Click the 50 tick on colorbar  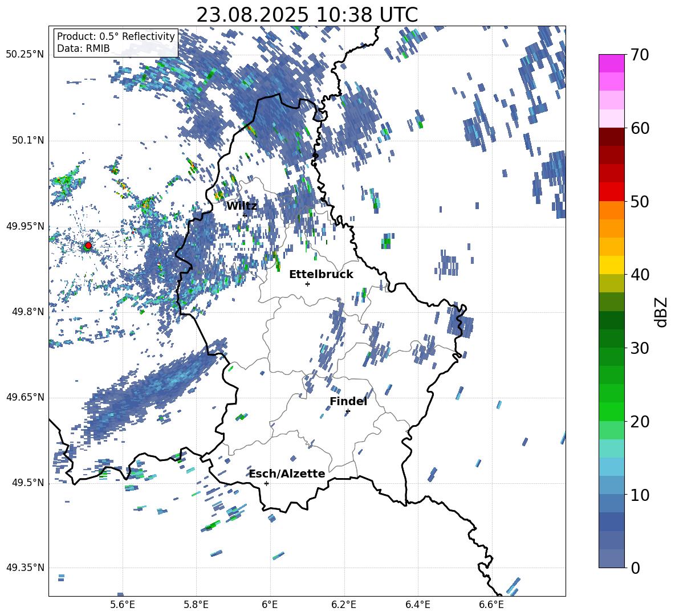tap(639, 201)
